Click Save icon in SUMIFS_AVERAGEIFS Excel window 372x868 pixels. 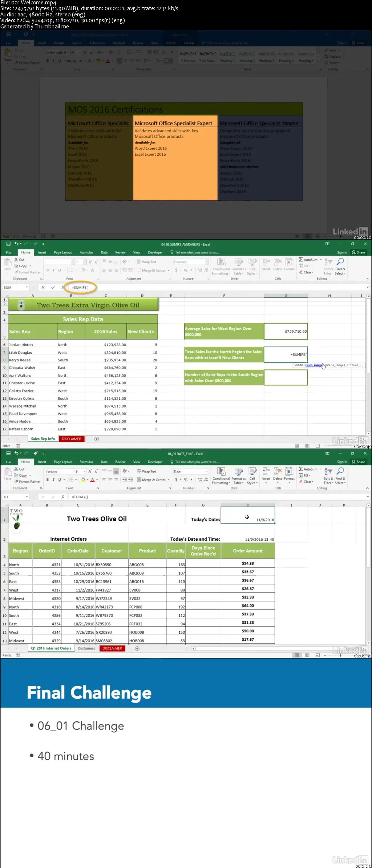(x=8, y=244)
